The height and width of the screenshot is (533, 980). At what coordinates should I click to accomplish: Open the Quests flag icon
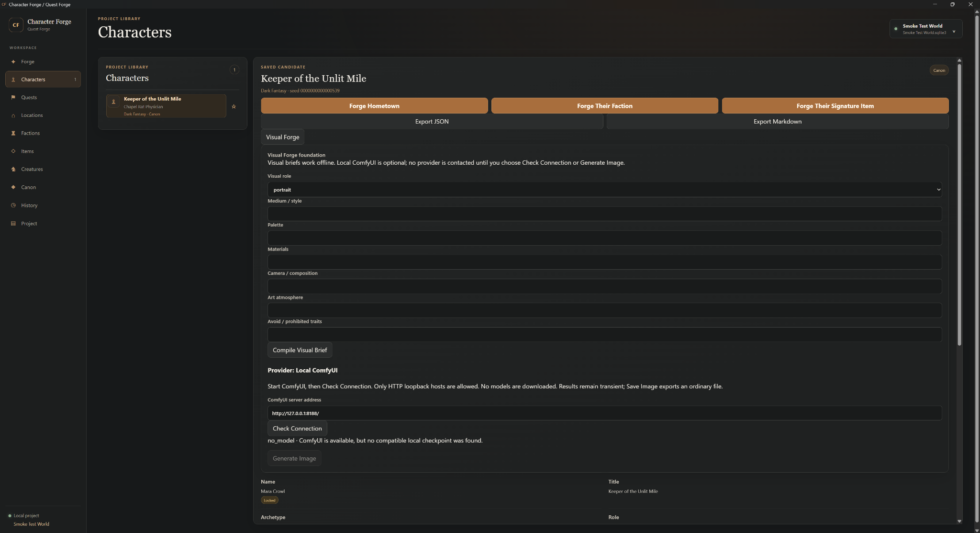13,97
